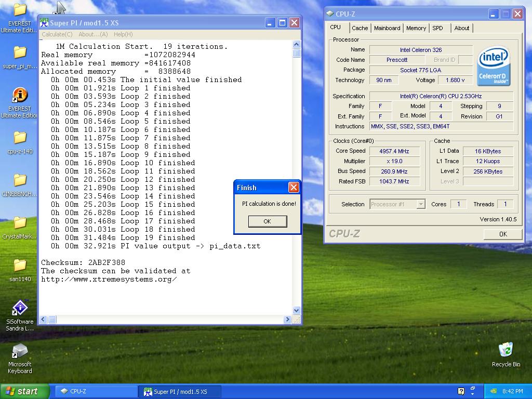Click Super PI horizontal scrollbar right arrow
532x399 pixels.
point(287,320)
